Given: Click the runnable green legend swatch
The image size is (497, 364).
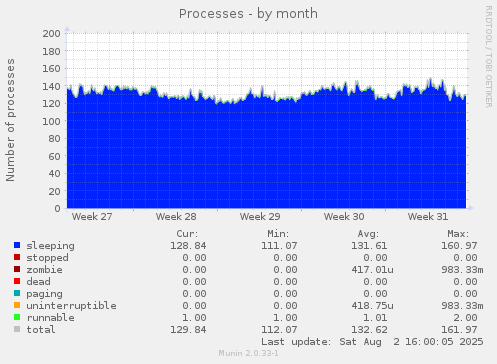Looking at the screenshot, I should tap(17, 317).
